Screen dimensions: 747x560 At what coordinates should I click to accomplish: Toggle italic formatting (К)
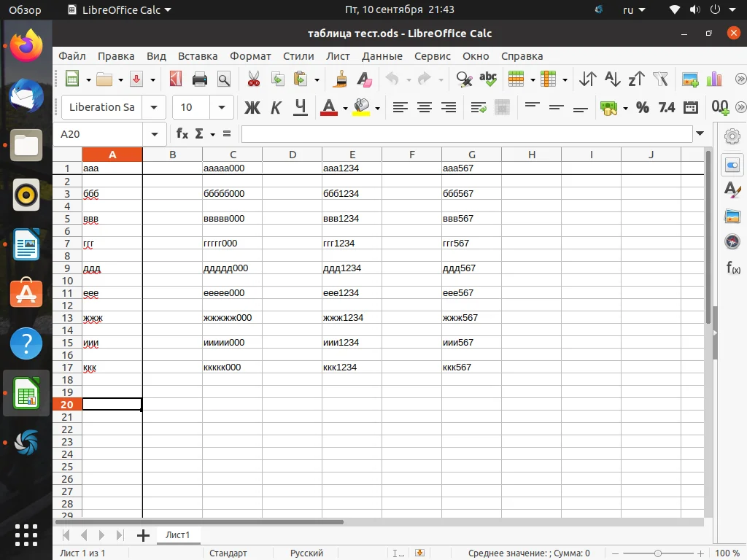tap(276, 107)
